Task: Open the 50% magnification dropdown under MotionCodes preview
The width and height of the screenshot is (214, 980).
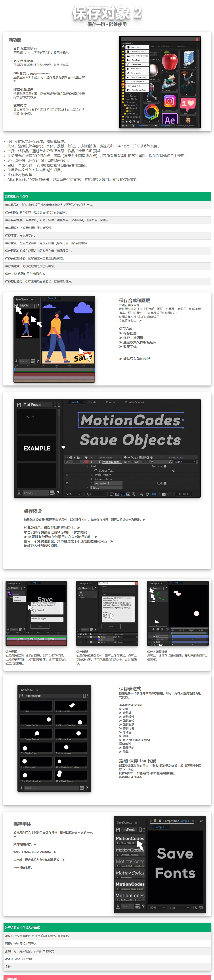Action: click(x=74, y=494)
